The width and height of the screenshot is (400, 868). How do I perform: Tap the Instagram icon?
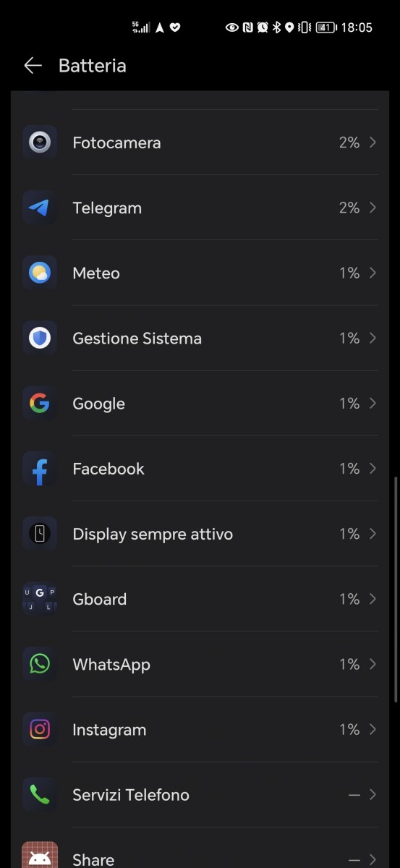pyautogui.click(x=40, y=729)
